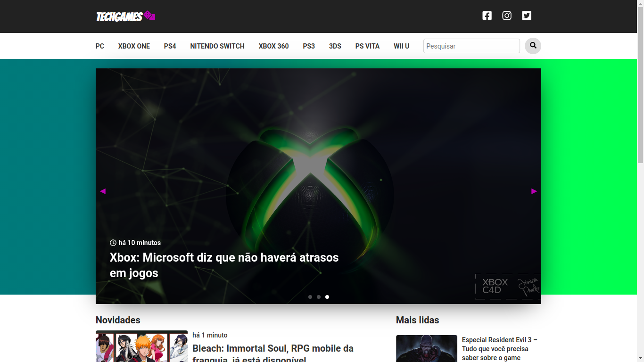Open the Xbox Microsoft atrasos headline
Screen dimensions: 644x362
click(x=224, y=265)
